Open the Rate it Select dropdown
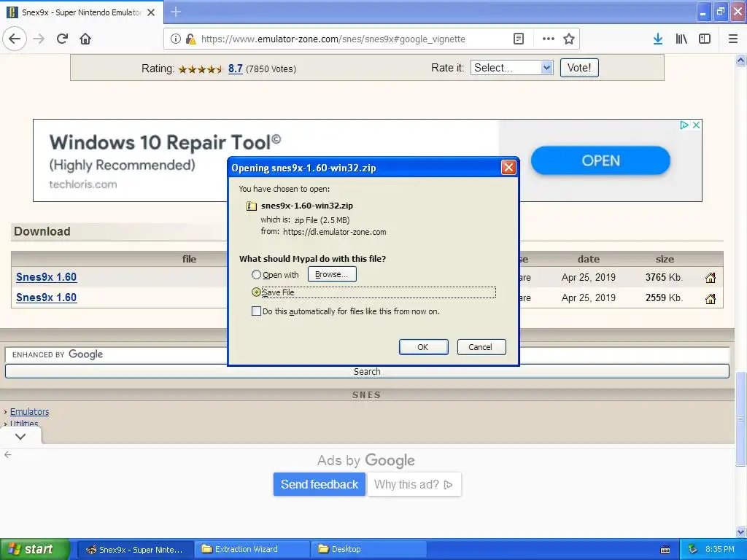This screenshot has width=747, height=560. tap(511, 68)
